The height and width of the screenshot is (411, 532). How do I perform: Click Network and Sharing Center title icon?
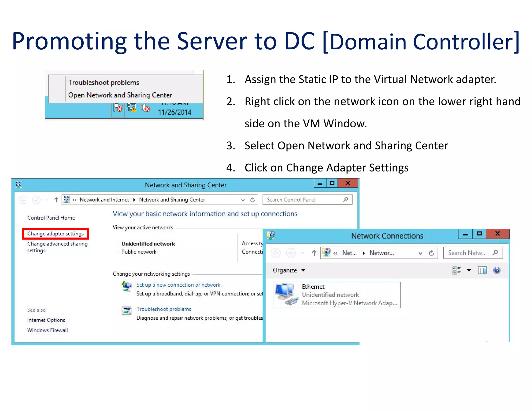(x=19, y=185)
